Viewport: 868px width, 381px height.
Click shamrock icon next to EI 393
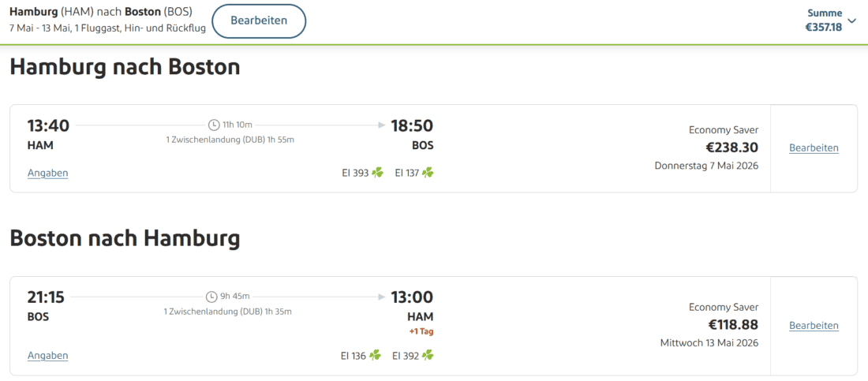[x=378, y=173]
